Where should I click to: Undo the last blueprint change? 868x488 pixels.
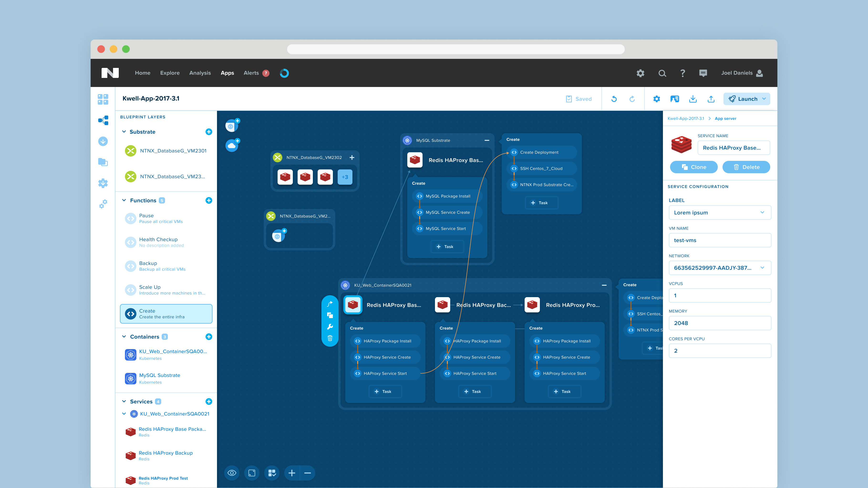[614, 99]
